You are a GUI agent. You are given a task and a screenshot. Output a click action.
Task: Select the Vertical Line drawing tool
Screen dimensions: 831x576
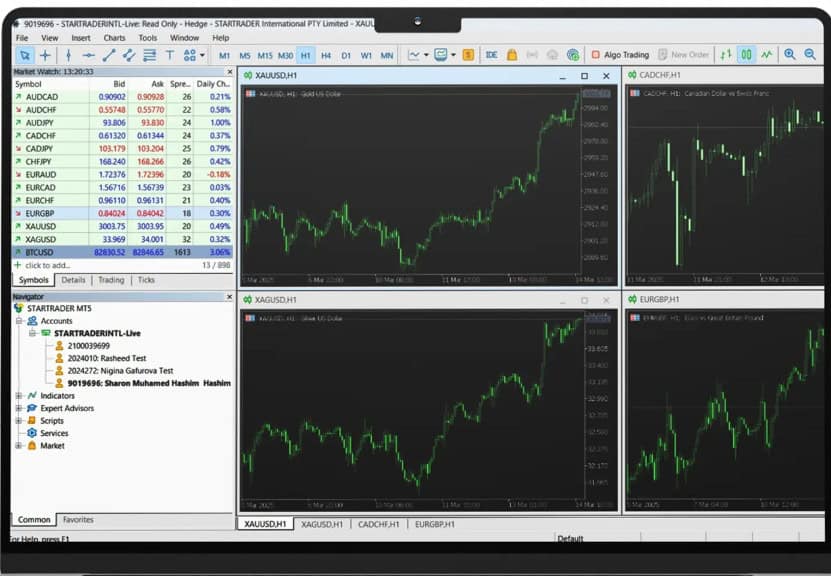pos(67,57)
